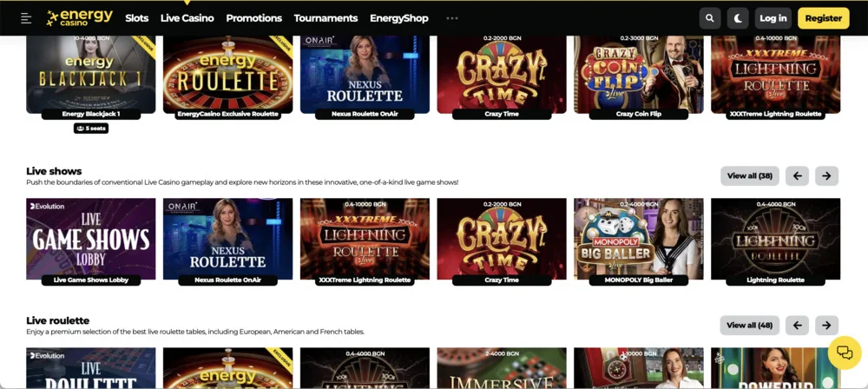Image resolution: width=868 pixels, height=389 pixels.
Task: Show next Live roulette games
Action: 826,326
